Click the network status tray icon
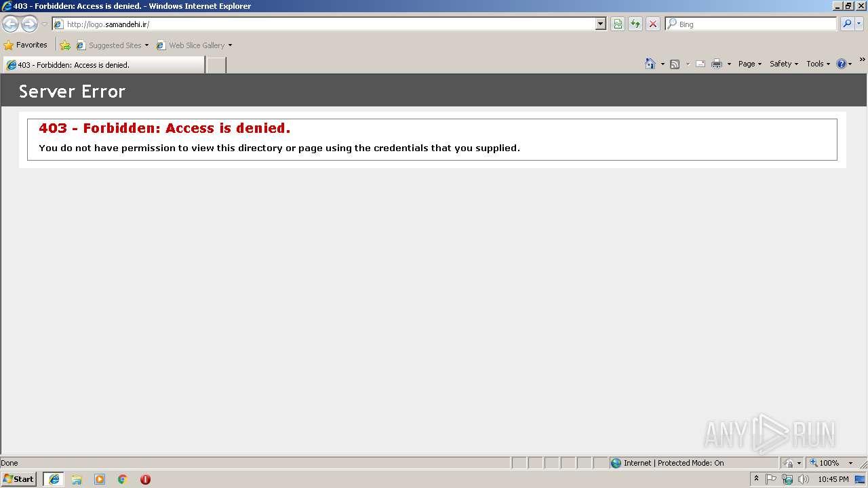The image size is (868, 488). click(x=787, y=479)
